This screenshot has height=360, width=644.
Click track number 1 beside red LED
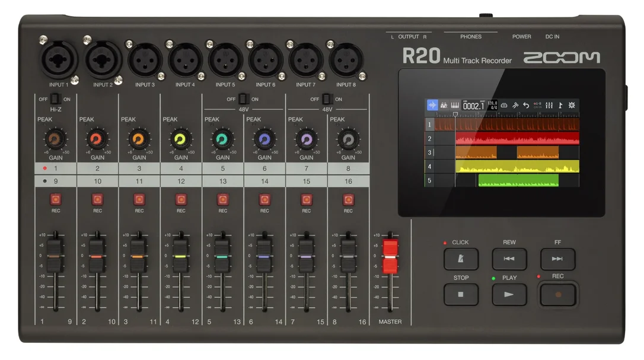(x=56, y=168)
